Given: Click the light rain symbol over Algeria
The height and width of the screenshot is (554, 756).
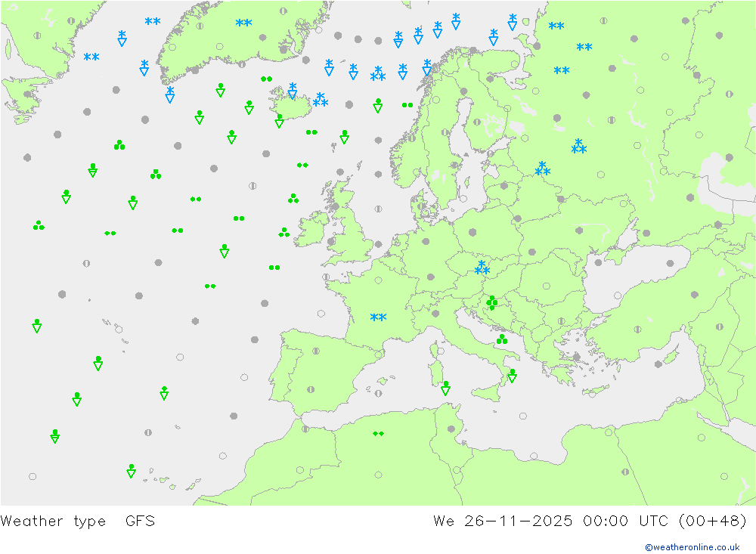Looking at the screenshot, I should [x=379, y=434].
